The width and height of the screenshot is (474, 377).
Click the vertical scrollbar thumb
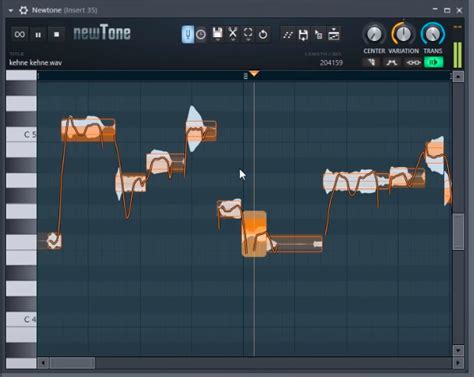(458, 232)
